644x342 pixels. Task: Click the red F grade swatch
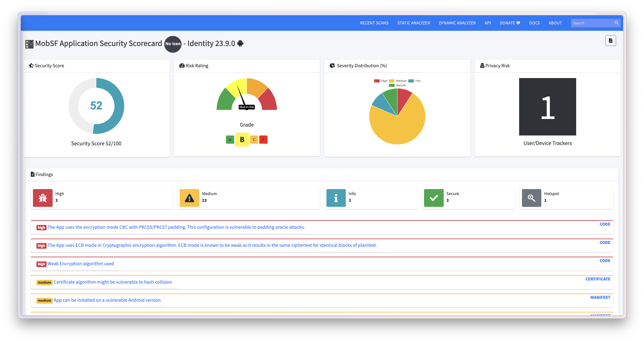(263, 140)
